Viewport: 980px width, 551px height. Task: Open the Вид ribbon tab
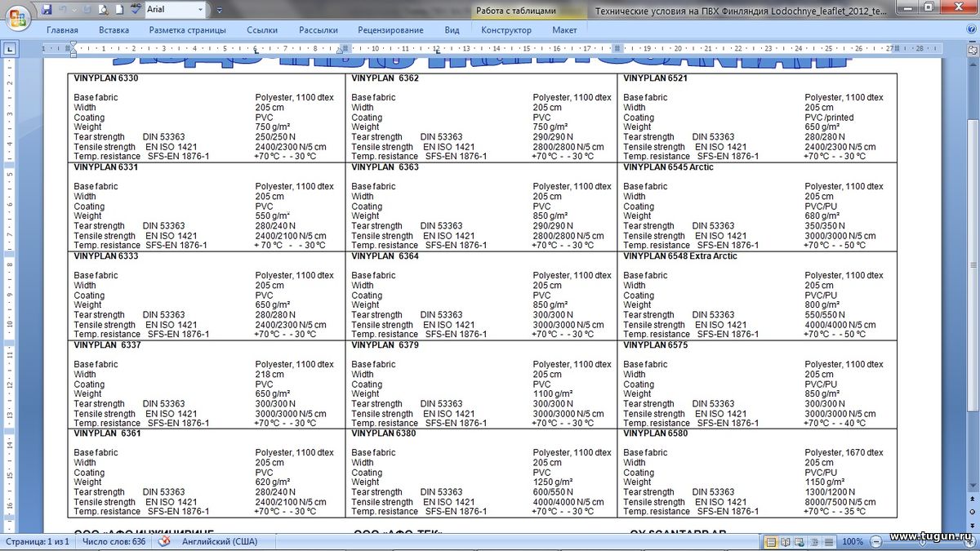[452, 30]
